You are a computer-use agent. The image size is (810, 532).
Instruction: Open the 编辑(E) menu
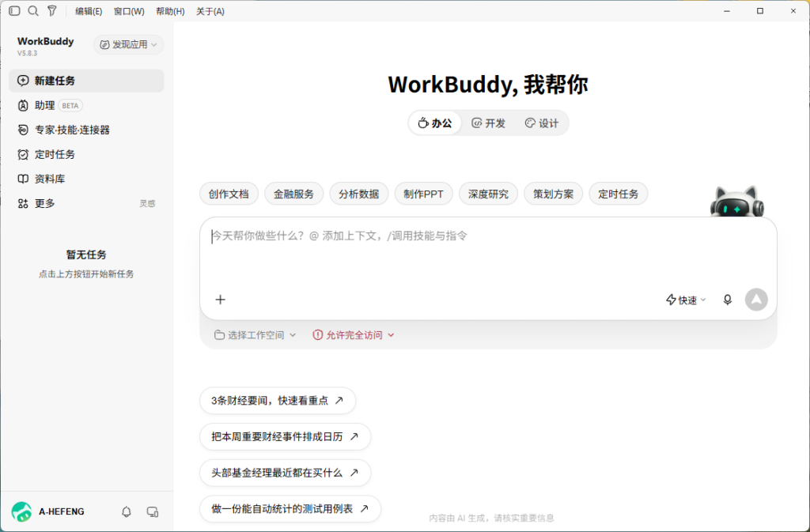coord(89,11)
